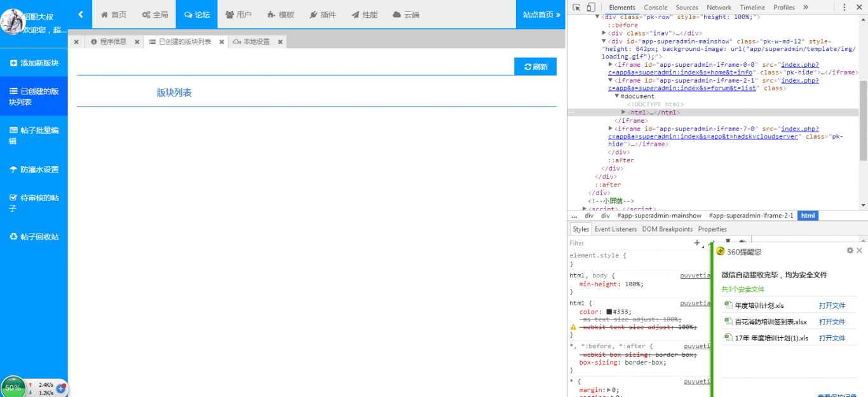Switch to DevTools Console tab
The height and width of the screenshot is (397, 868).
click(656, 8)
